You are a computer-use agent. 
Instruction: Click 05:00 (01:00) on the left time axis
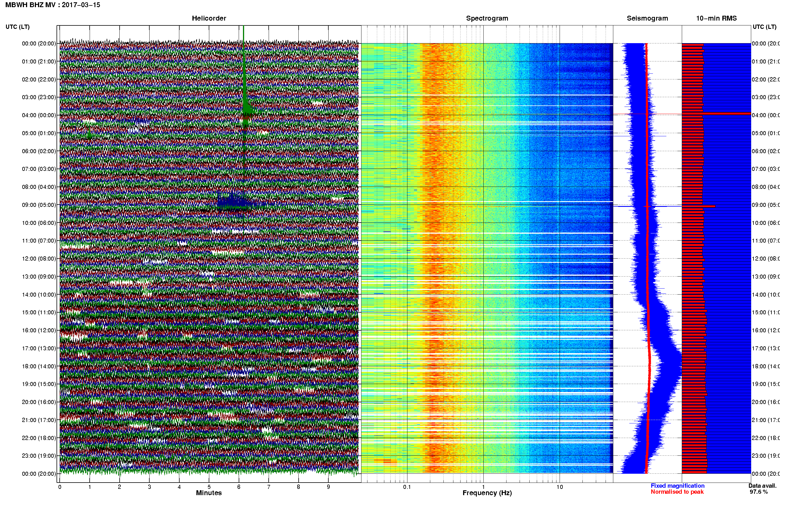[39, 133]
